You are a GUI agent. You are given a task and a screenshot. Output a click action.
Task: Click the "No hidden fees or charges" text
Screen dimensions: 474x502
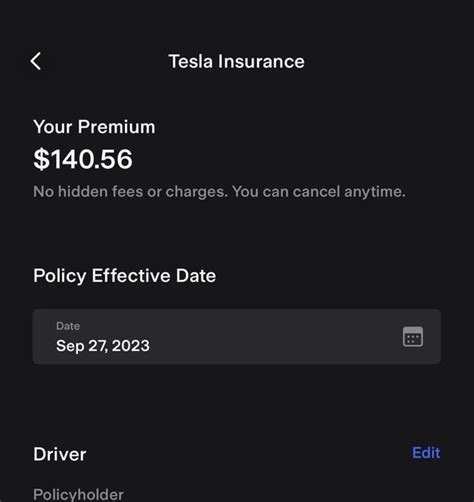131,192
